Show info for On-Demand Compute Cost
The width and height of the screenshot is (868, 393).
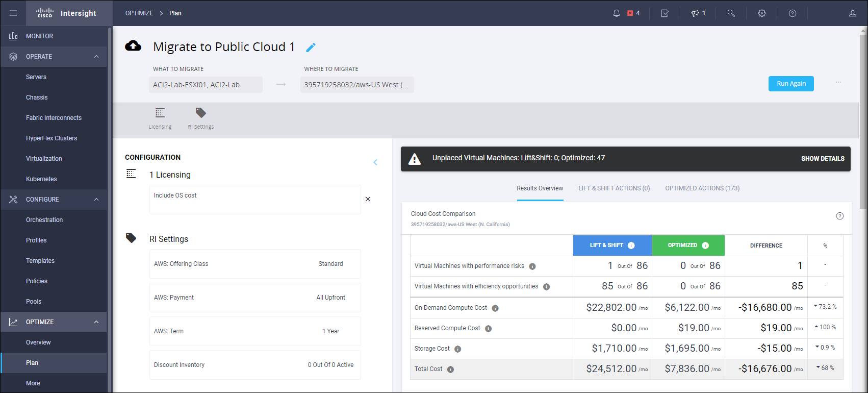(495, 308)
